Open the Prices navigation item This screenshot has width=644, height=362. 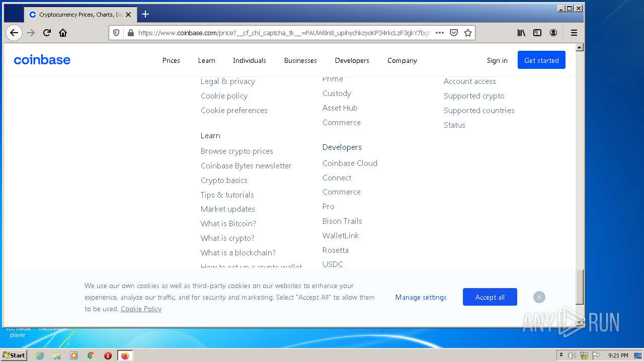pos(171,60)
